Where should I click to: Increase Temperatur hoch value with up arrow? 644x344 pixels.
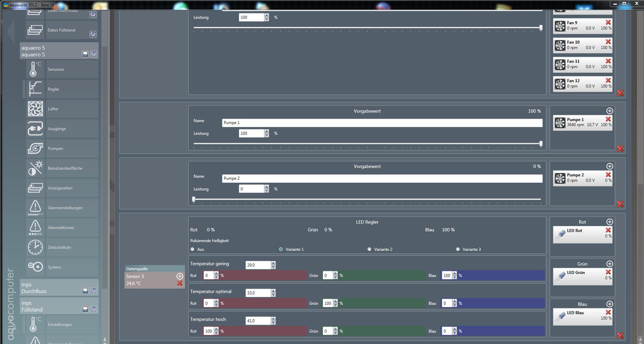pyautogui.click(x=273, y=319)
